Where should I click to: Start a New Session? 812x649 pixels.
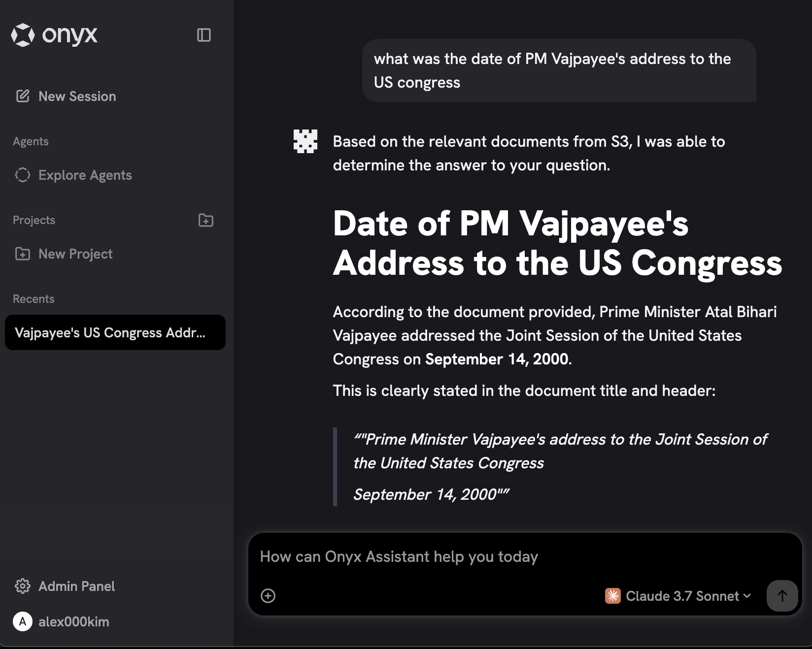tap(77, 96)
